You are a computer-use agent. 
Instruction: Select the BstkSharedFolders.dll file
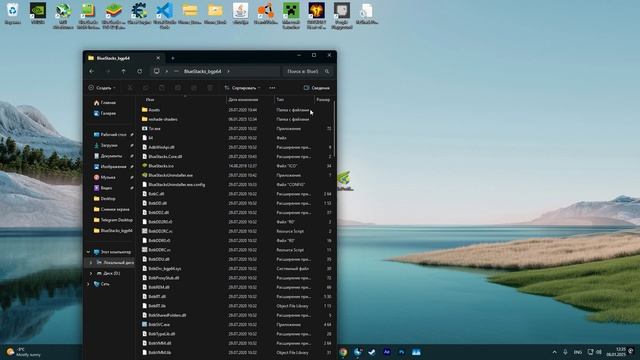tap(236, 315)
